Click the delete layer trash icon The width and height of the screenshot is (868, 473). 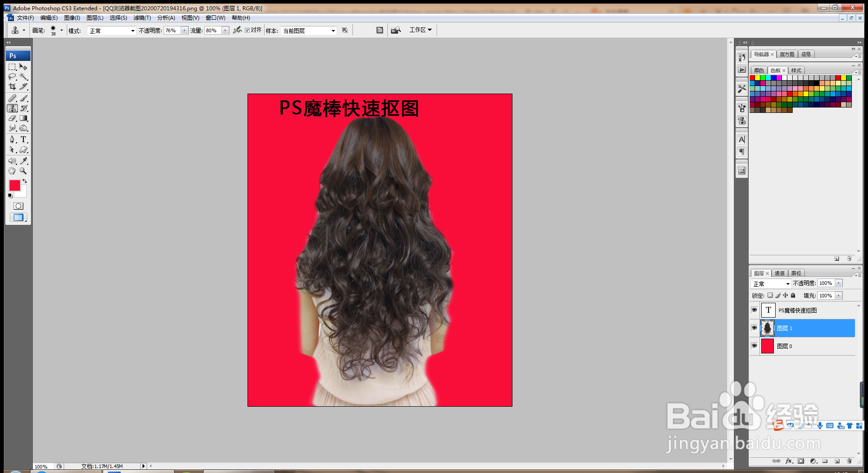point(849,460)
